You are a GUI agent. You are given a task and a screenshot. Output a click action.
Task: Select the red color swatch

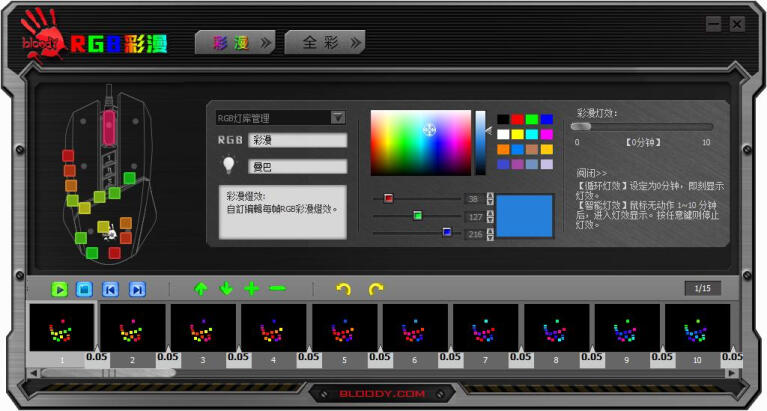(x=518, y=119)
